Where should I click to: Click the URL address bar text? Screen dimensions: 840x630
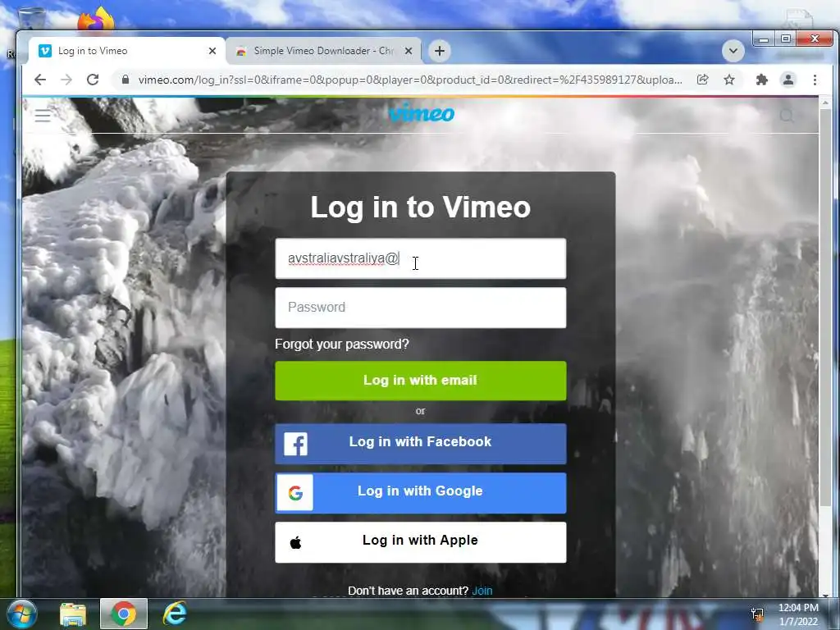tap(410, 80)
